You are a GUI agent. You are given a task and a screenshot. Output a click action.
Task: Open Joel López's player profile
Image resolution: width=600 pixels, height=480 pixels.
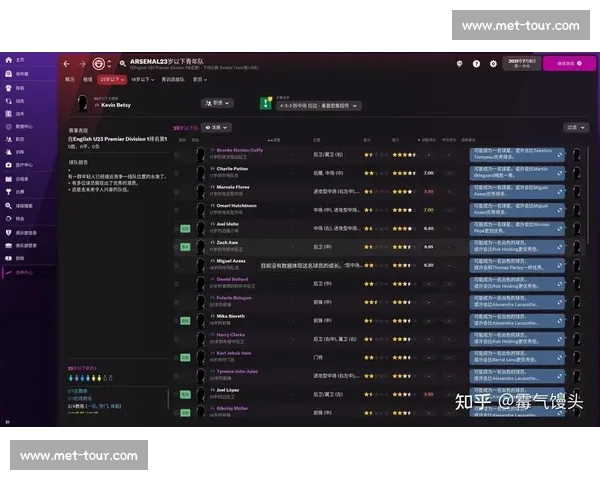(x=228, y=390)
